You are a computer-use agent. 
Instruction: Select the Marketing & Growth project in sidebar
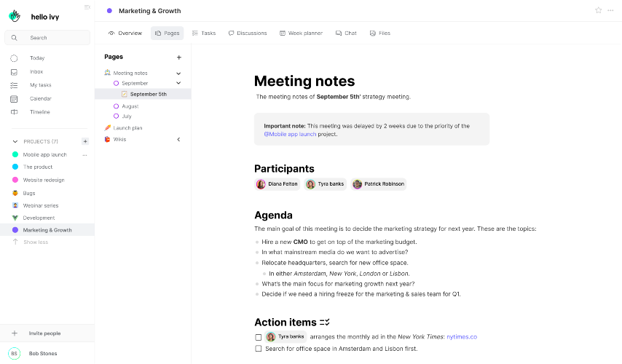click(x=47, y=230)
